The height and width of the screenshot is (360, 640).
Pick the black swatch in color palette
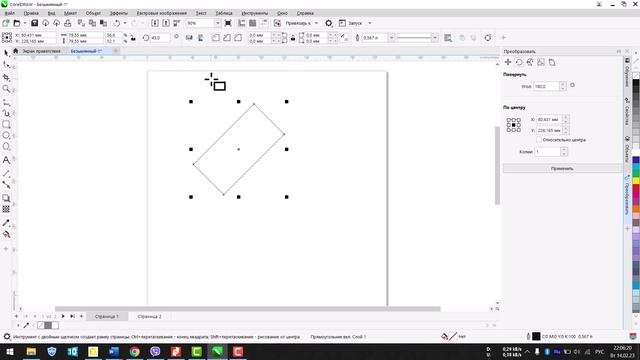pos(636,83)
